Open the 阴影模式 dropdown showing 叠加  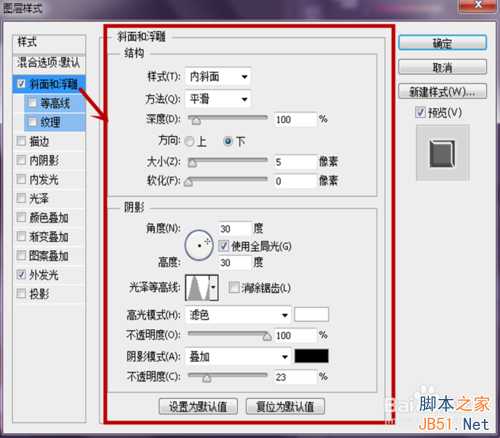[238, 357]
